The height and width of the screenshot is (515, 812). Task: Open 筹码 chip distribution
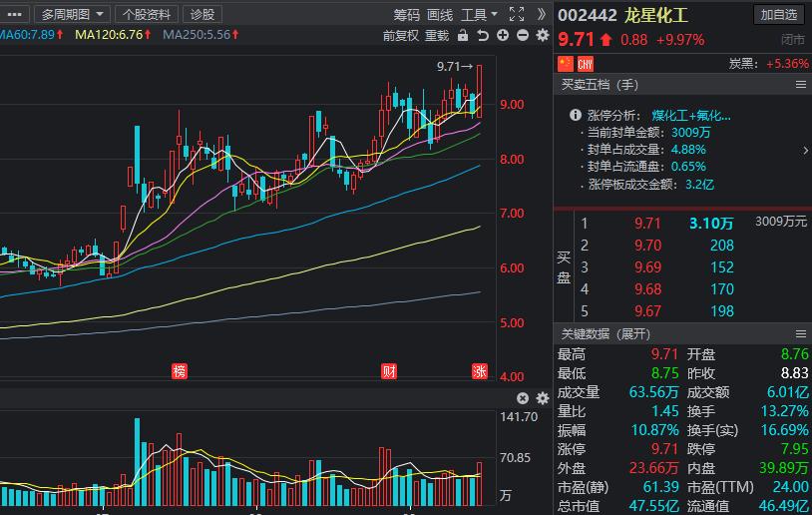(406, 15)
